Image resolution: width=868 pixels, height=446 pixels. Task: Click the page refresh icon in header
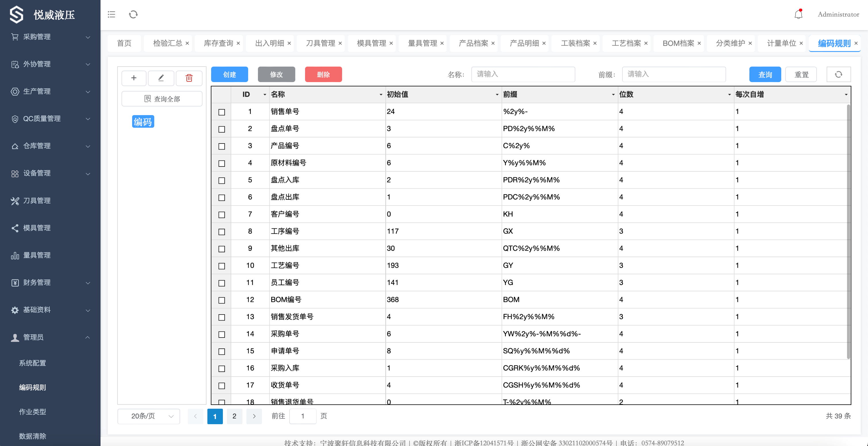134,14
